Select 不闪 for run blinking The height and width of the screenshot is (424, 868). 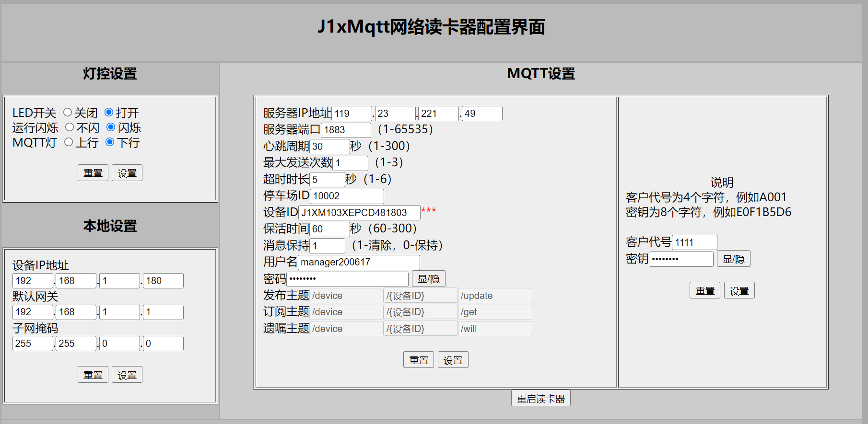point(70,127)
